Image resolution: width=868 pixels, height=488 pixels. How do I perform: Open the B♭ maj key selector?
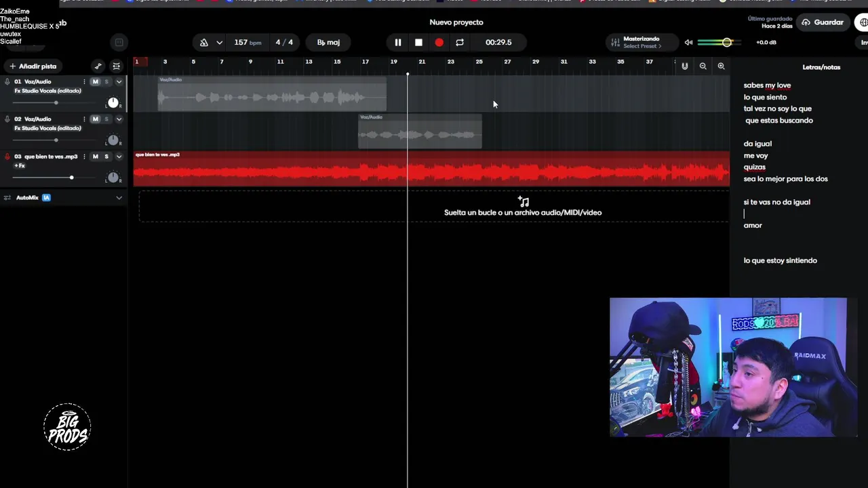(328, 43)
